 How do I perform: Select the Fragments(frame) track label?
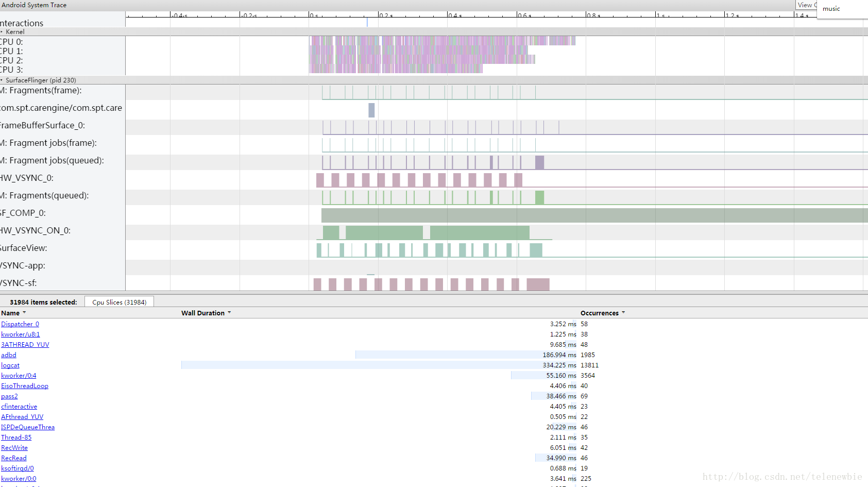coord(41,90)
